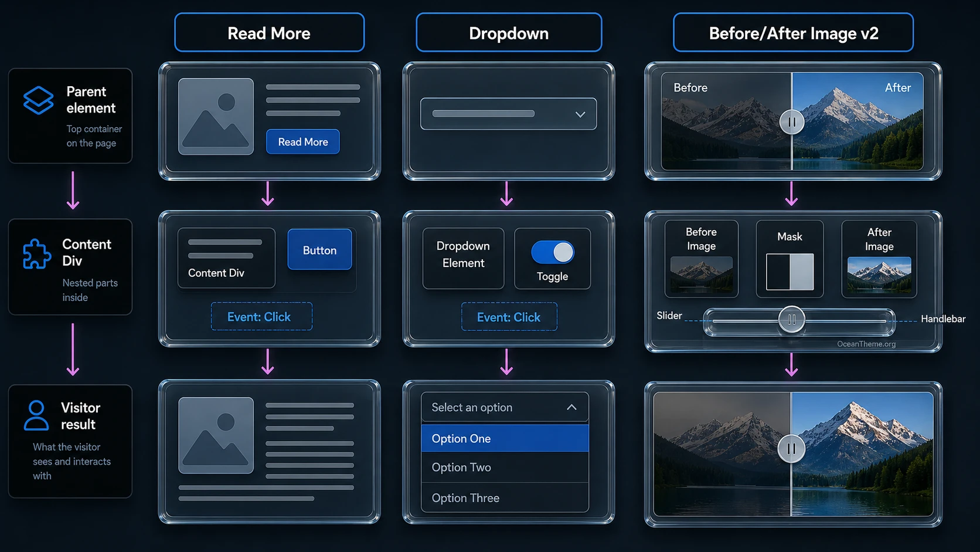Click the Parent element heading
Image resolution: width=980 pixels, height=552 pixels.
click(x=91, y=100)
